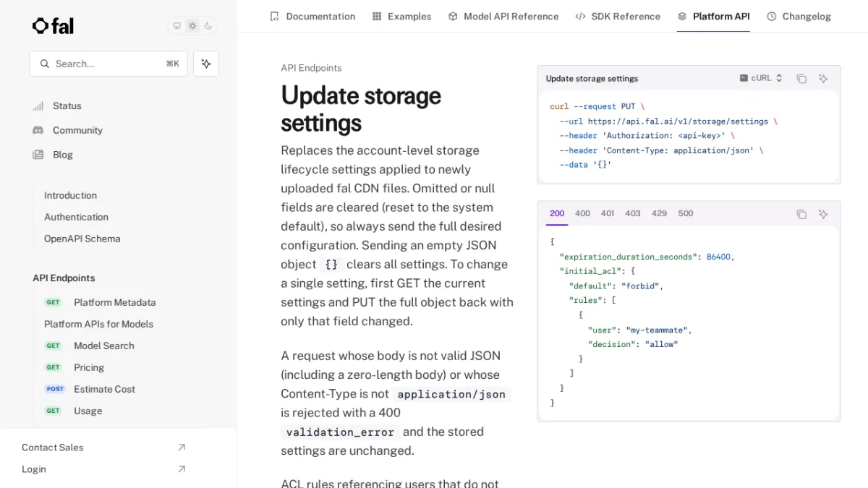The width and height of the screenshot is (868, 488).
Task: Click the Changelog clock icon
Action: click(771, 16)
